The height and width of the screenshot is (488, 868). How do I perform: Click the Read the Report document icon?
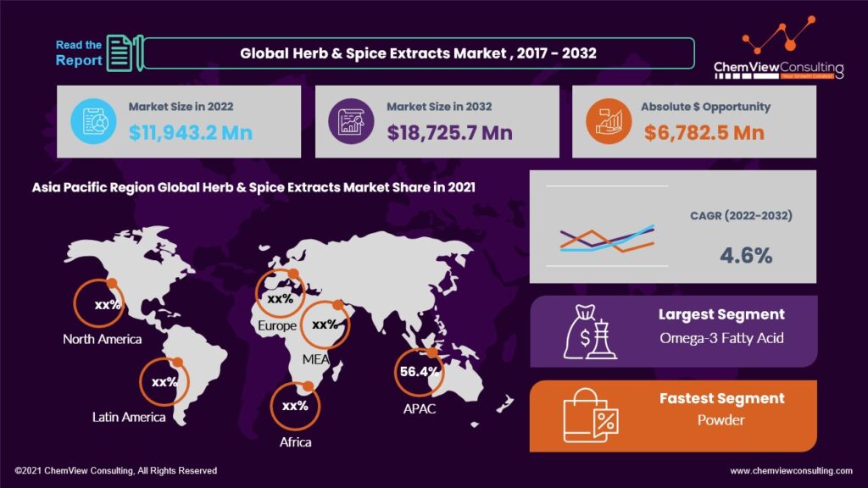pos(120,53)
